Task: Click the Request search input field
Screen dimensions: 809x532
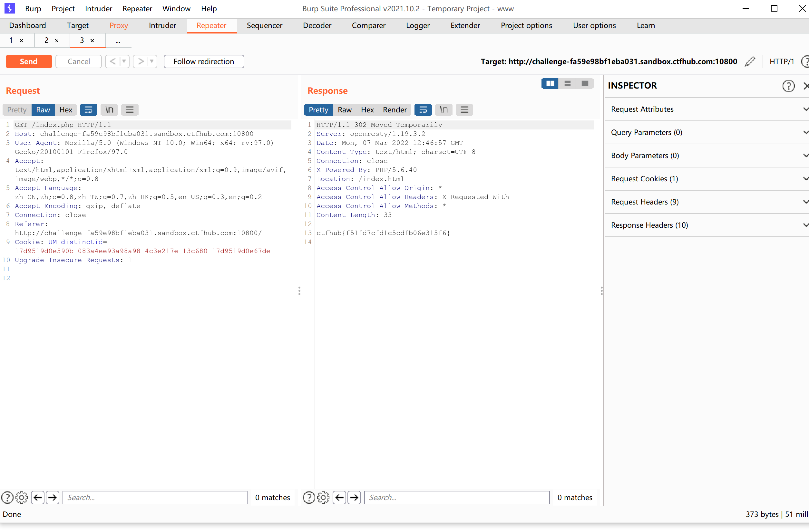Action: click(x=155, y=498)
